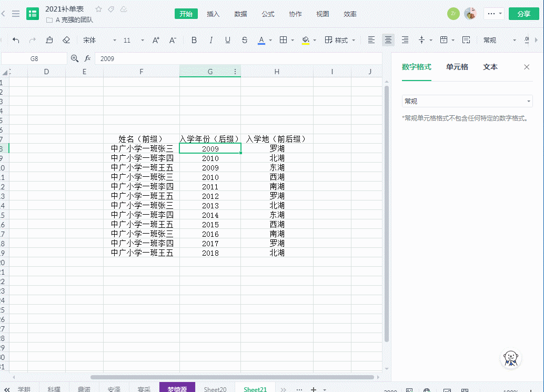
Task: Click the fx insert function icon
Action: tap(87, 58)
